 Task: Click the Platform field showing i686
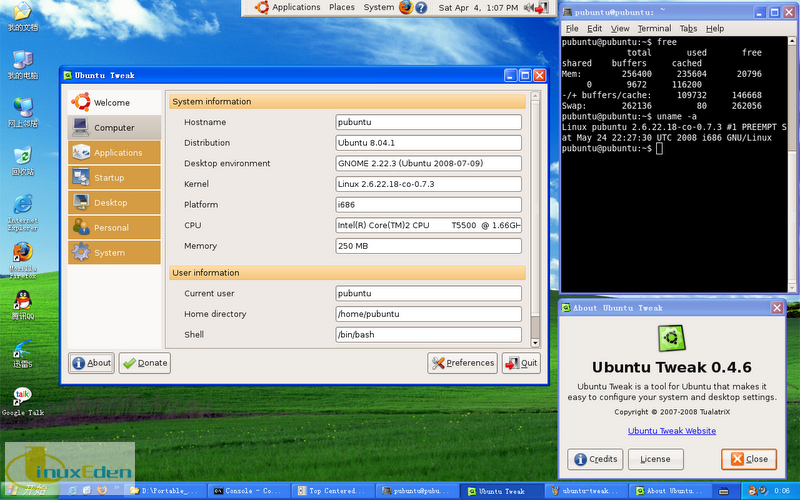(429, 205)
